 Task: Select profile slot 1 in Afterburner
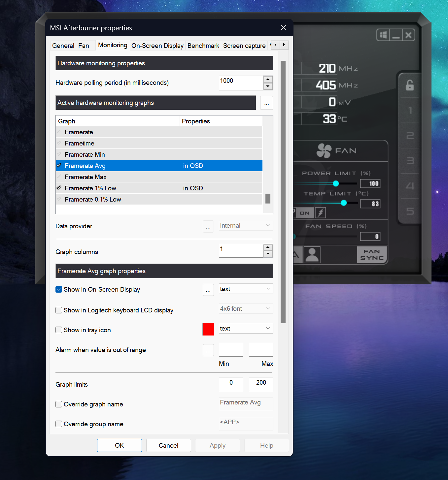coord(410,110)
